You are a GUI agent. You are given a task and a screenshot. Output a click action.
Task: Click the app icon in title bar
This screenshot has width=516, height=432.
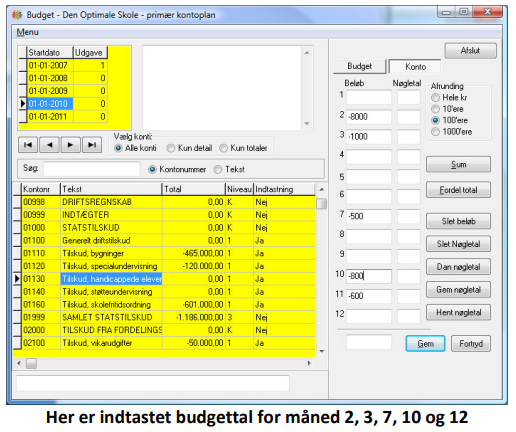coord(17,15)
